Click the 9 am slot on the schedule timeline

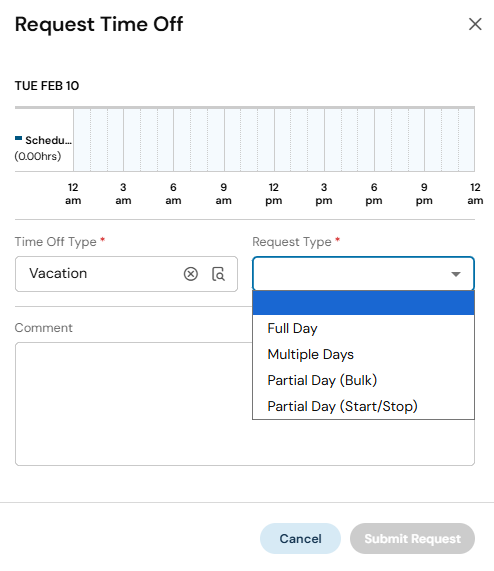pyautogui.click(x=233, y=140)
